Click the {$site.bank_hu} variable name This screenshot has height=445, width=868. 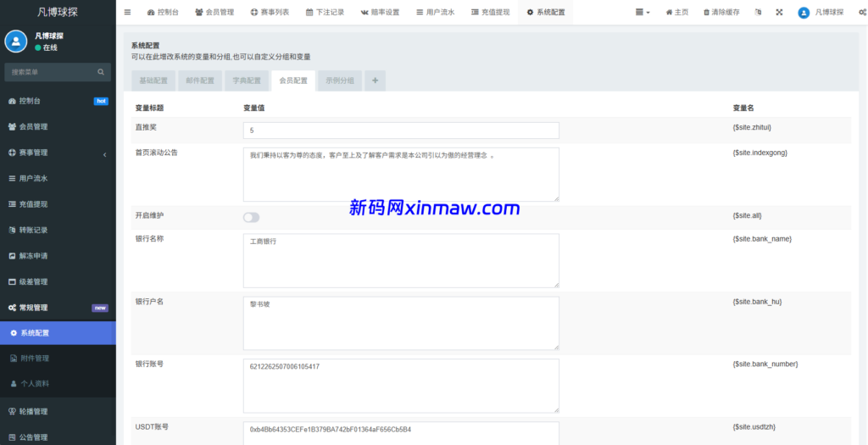click(x=757, y=302)
